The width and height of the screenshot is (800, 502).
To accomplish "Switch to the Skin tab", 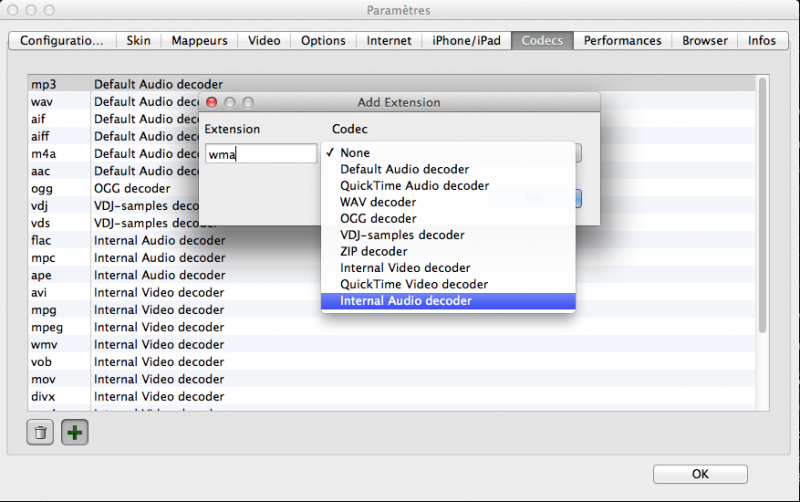I will pyautogui.click(x=139, y=41).
